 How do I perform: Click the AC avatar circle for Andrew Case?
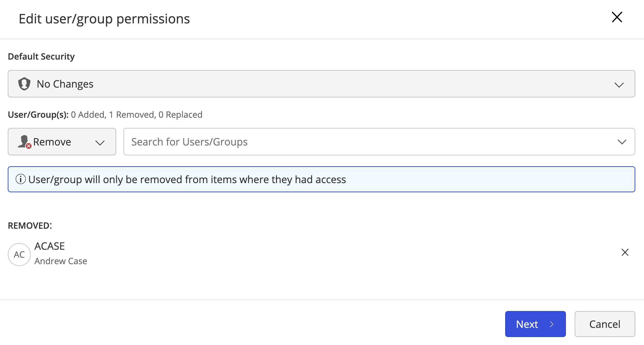[x=19, y=254]
